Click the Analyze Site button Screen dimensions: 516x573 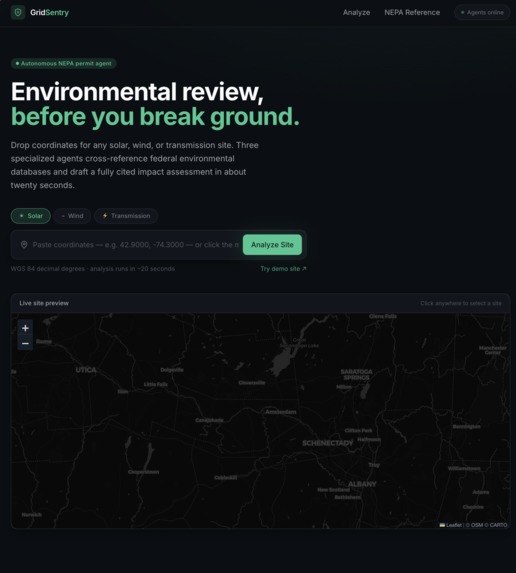[x=272, y=245]
